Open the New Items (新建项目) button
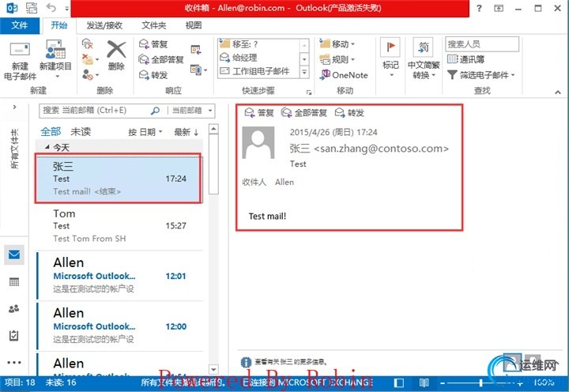This screenshot has width=569, height=392. pos(55,60)
